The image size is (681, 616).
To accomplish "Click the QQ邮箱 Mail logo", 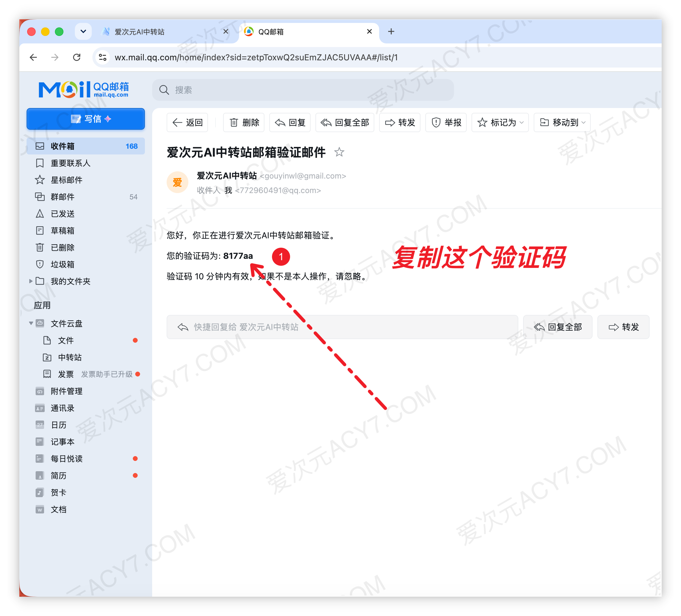I will tap(84, 90).
